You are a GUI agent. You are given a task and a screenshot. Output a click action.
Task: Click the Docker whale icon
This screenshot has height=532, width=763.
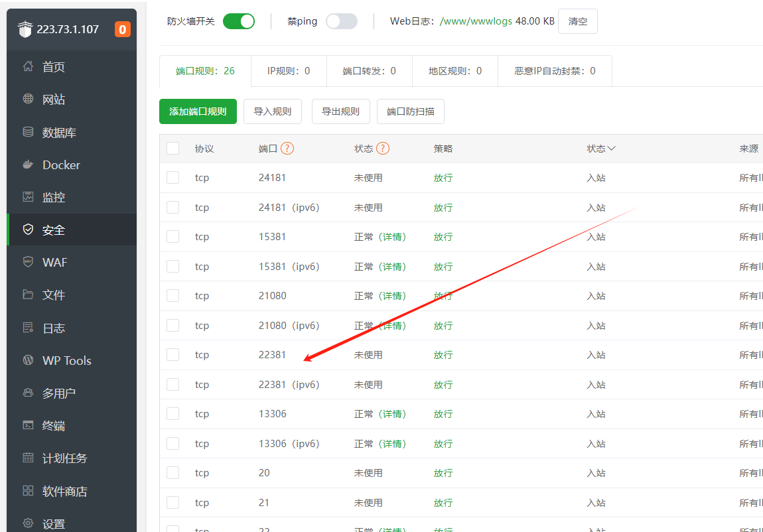coord(29,165)
